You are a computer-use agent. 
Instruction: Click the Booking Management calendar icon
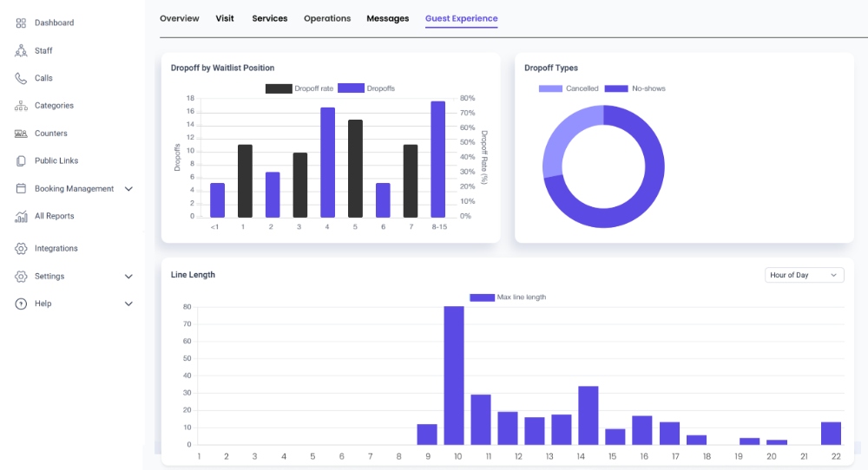point(21,188)
